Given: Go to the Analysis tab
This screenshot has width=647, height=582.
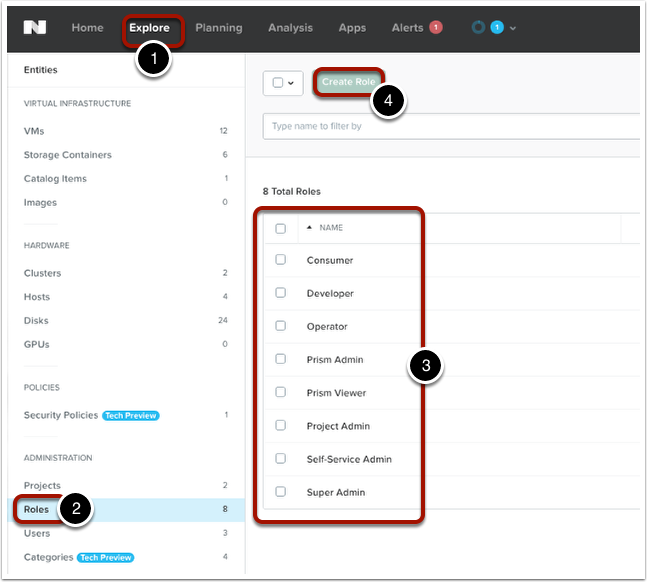Looking at the screenshot, I should [290, 28].
